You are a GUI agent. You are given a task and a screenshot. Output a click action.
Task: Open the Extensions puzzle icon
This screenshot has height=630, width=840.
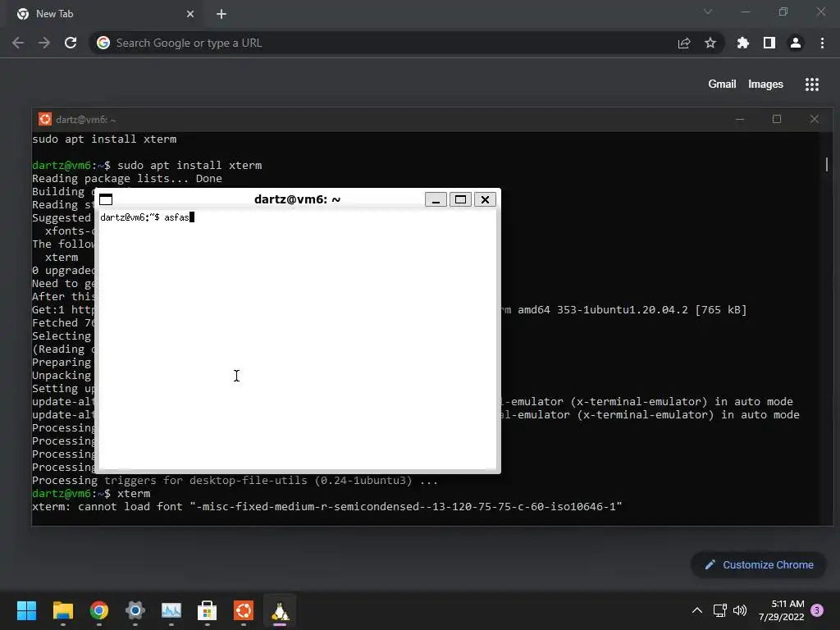pyautogui.click(x=743, y=43)
